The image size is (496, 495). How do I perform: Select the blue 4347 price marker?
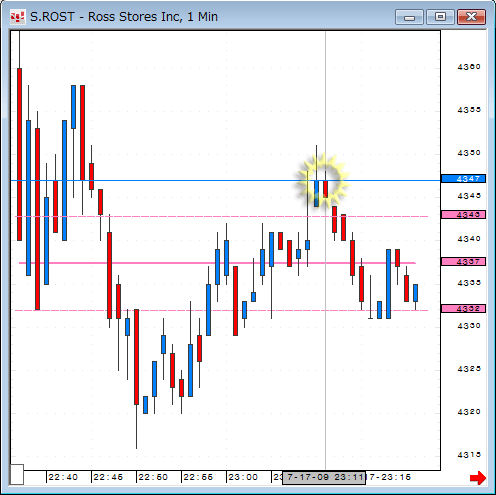463,179
